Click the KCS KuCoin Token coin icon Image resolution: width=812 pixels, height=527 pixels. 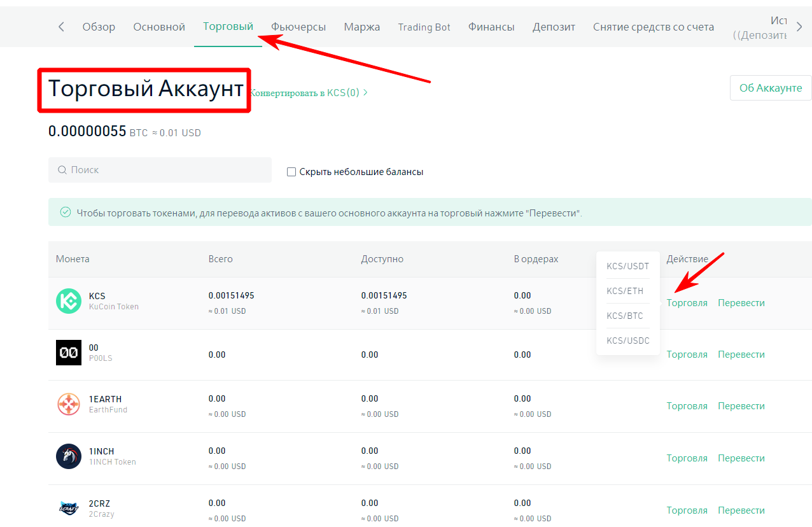69,301
